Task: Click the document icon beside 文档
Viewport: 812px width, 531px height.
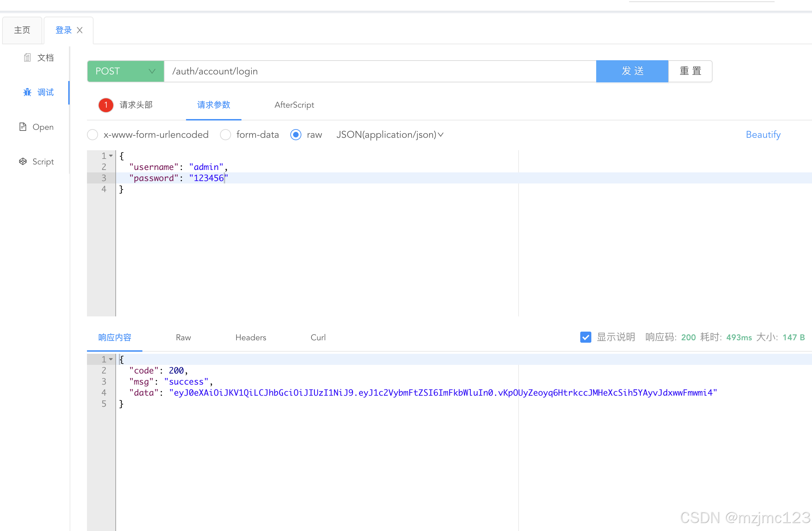Action: [x=27, y=57]
